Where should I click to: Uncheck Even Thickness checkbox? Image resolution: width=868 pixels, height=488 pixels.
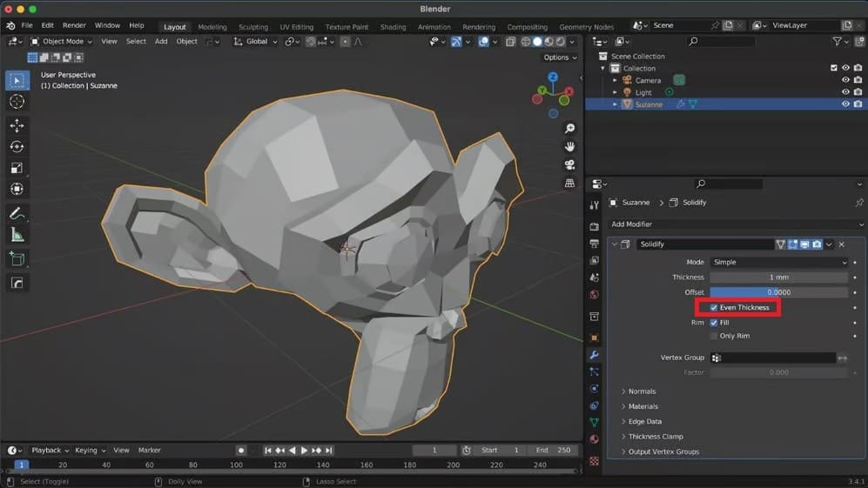pyautogui.click(x=714, y=308)
